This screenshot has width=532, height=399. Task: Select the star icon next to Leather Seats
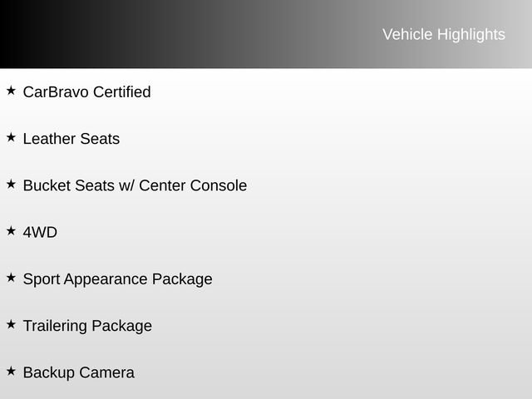11,136
